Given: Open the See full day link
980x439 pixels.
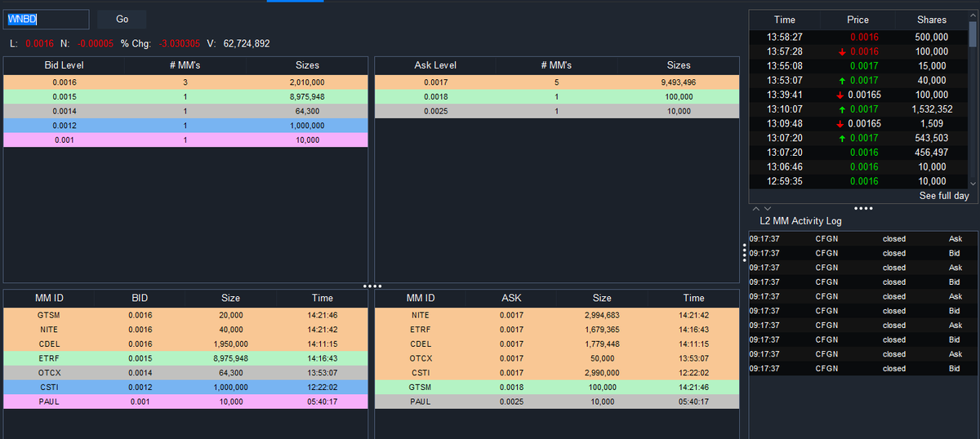Looking at the screenshot, I should point(944,196).
